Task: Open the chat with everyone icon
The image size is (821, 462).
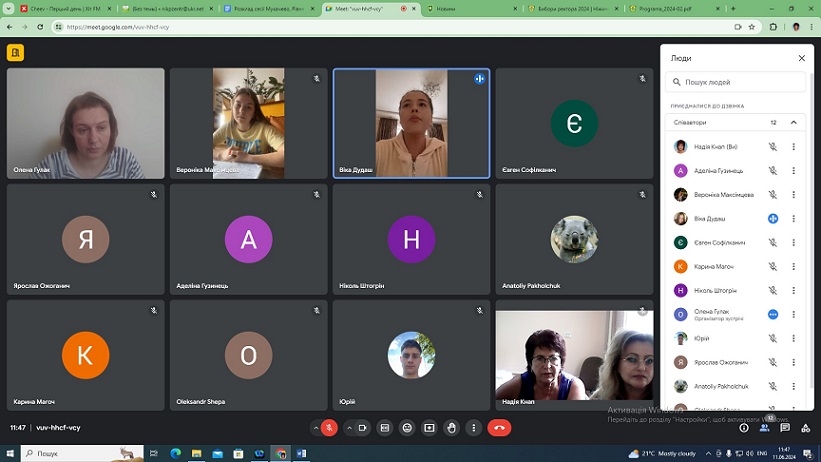Action: [x=785, y=428]
